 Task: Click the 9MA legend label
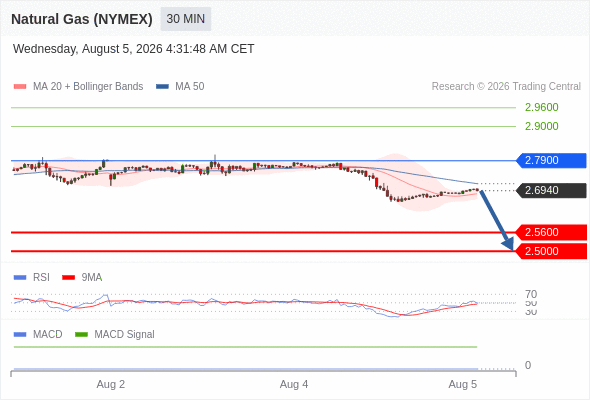click(x=92, y=278)
